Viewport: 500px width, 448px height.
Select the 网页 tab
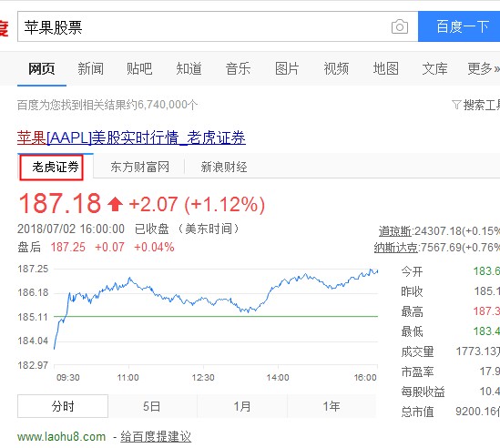point(42,68)
